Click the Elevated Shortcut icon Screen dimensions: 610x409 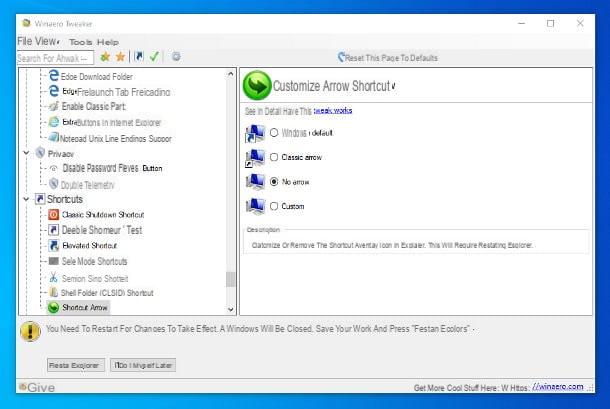(53, 245)
